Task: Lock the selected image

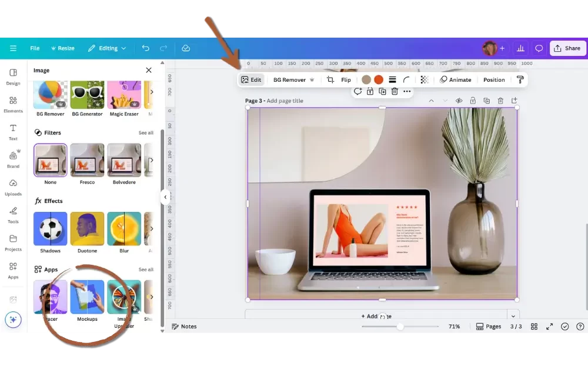Action: click(370, 91)
